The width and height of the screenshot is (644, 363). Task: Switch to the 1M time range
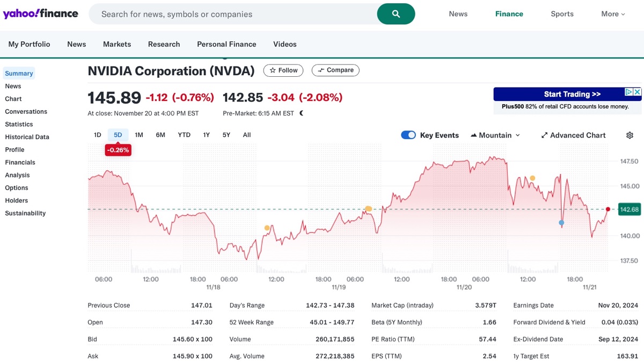click(x=139, y=135)
